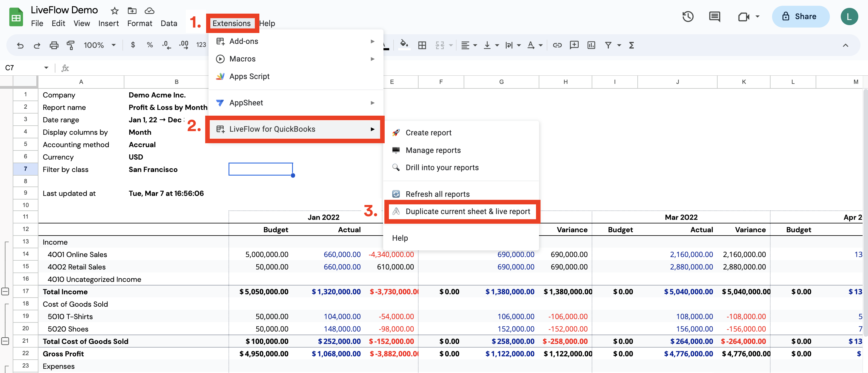Viewport: 868px width, 373px height.
Task: Collapse the Cost of Goods Sold group
Action: coord(5,341)
